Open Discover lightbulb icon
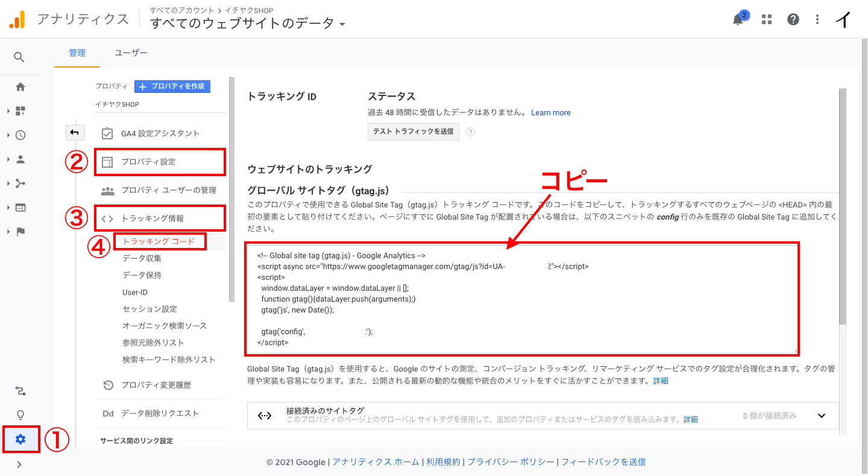Viewport: 868px width, 476px height. pyautogui.click(x=20, y=415)
